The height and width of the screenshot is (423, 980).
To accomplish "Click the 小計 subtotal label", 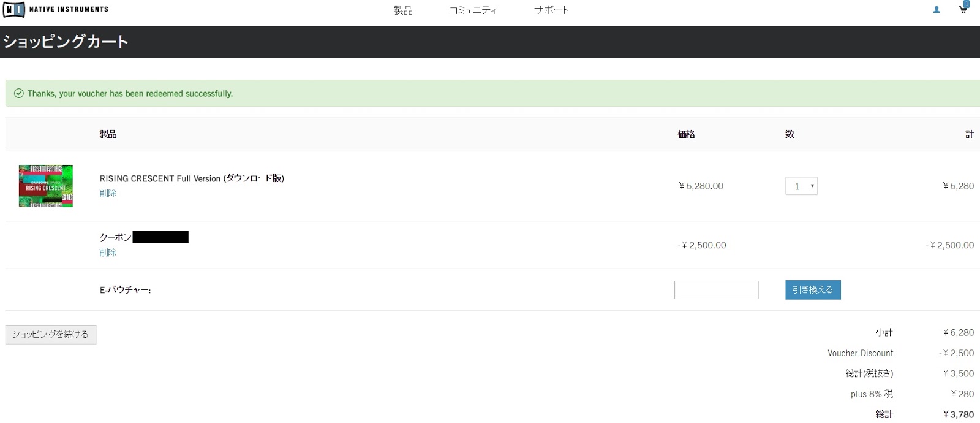I will 884,333.
